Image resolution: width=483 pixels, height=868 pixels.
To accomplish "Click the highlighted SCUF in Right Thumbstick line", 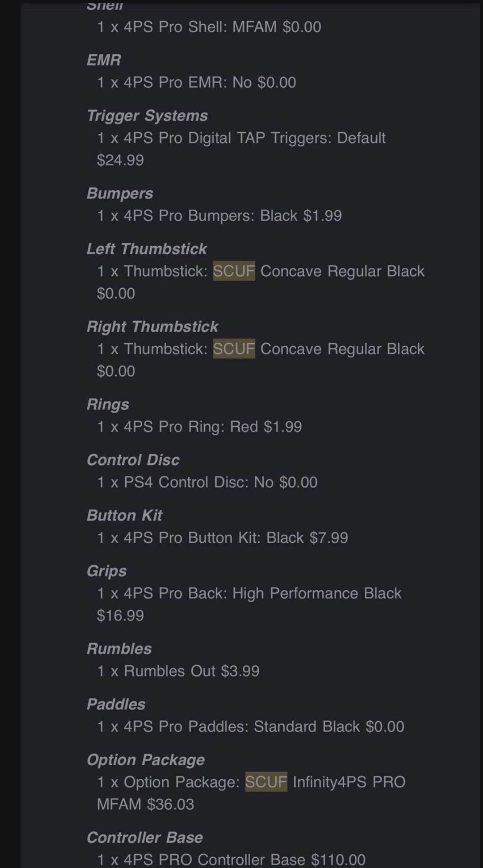I will 234,349.
